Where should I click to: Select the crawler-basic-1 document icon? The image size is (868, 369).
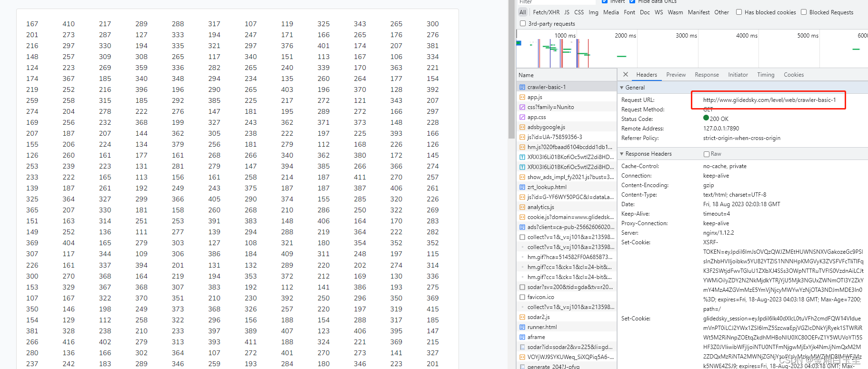(x=522, y=87)
